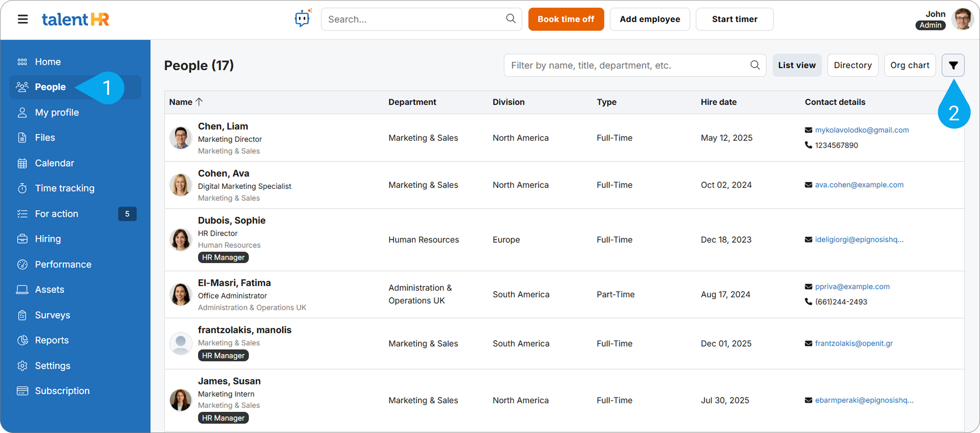Switch to Directory view
This screenshot has height=433, width=980.
pyautogui.click(x=852, y=65)
